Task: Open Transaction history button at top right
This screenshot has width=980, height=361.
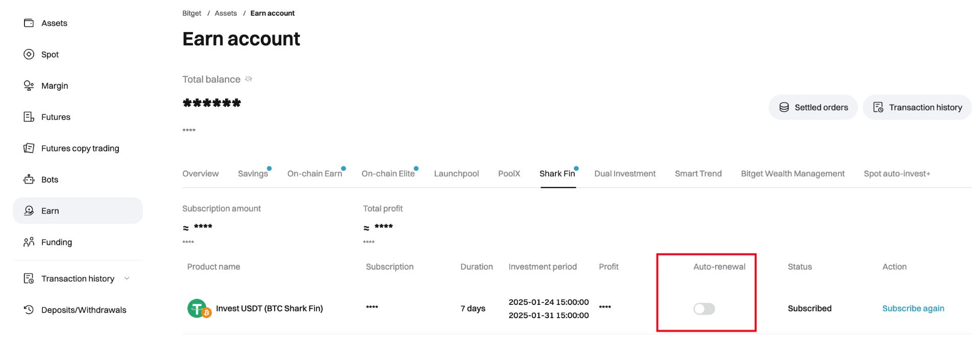Action: point(917,107)
